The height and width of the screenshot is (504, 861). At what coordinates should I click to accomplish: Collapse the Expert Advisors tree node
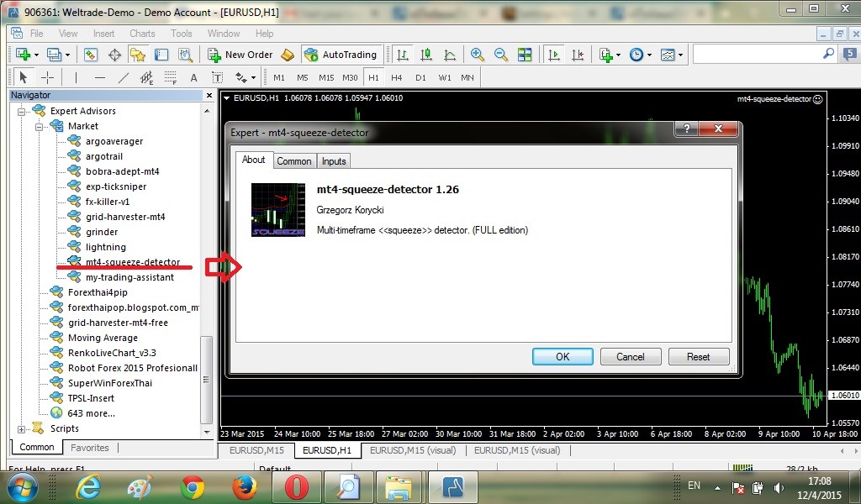point(21,112)
